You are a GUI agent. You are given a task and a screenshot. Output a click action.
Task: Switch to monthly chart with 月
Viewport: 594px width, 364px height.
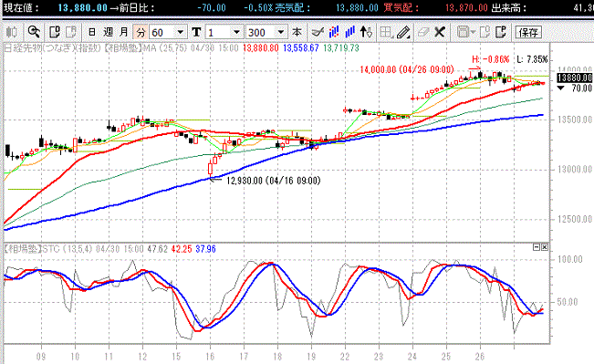(x=124, y=32)
